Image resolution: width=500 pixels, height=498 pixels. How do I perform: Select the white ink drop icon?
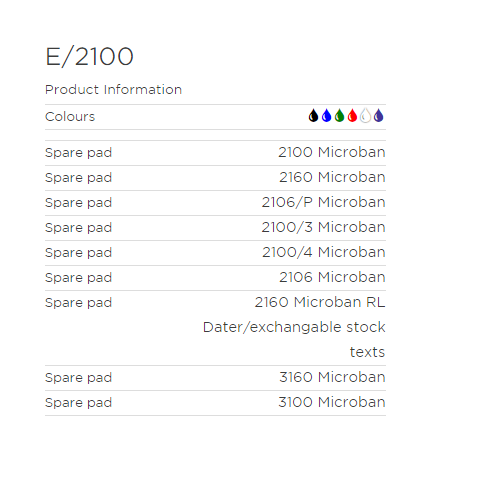pyautogui.click(x=365, y=116)
